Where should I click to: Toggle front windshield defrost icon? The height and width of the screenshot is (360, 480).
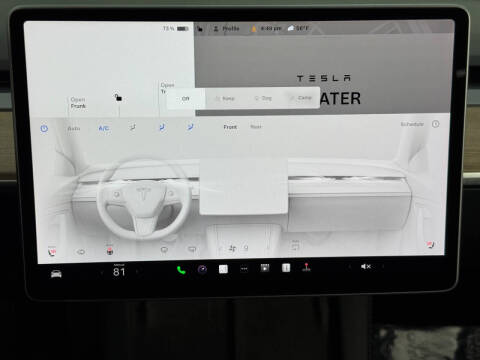(x=164, y=249)
